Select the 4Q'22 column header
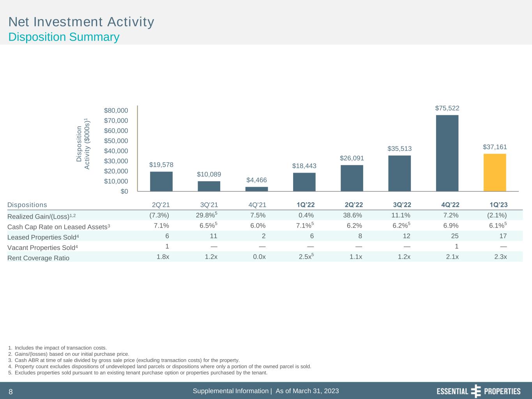Viewport: 532px width, 399px height. [450, 205]
